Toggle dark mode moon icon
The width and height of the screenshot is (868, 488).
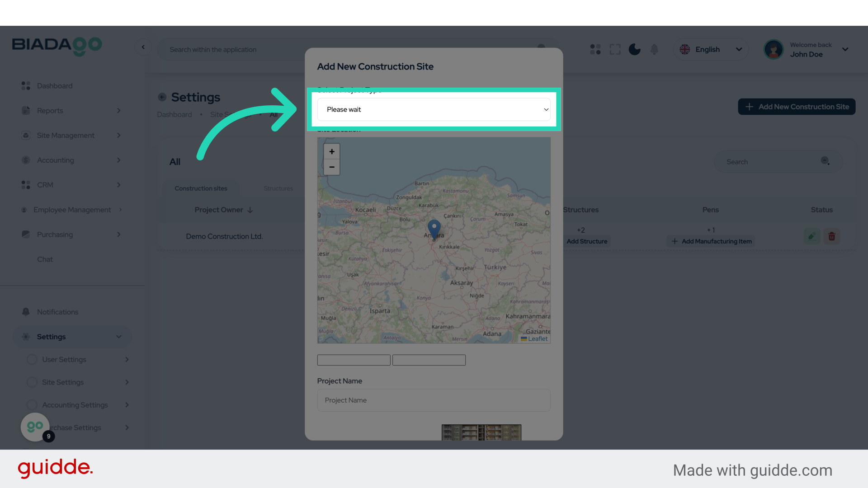(634, 49)
